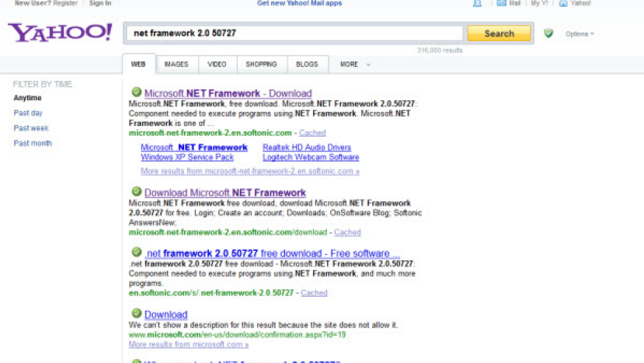Open the MORE dropdown tab
Image resolution: width=644 pixels, height=363 pixels.
click(x=354, y=65)
